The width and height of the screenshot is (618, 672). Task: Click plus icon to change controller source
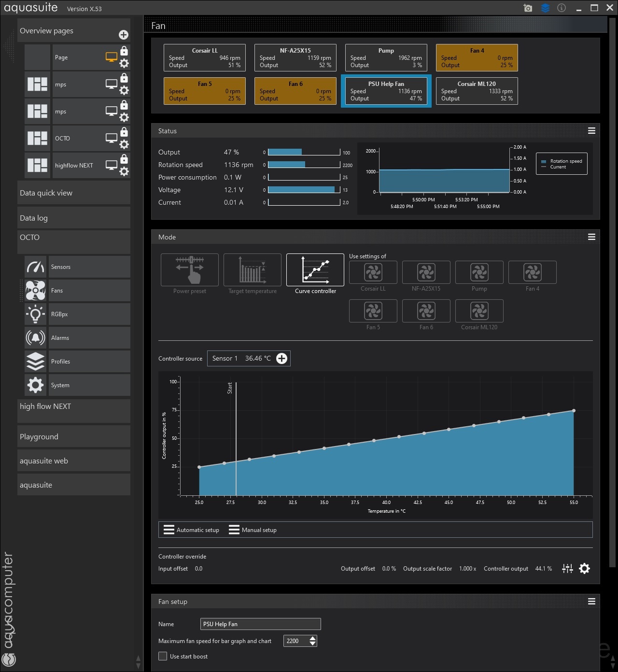tap(281, 358)
